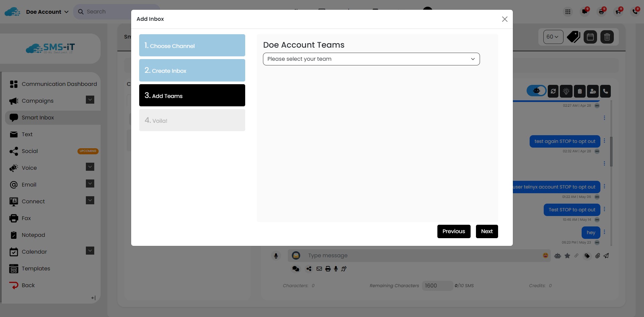Image resolution: width=644 pixels, height=317 pixels.
Task: Open options menu for 'hey' message
Action: click(604, 232)
